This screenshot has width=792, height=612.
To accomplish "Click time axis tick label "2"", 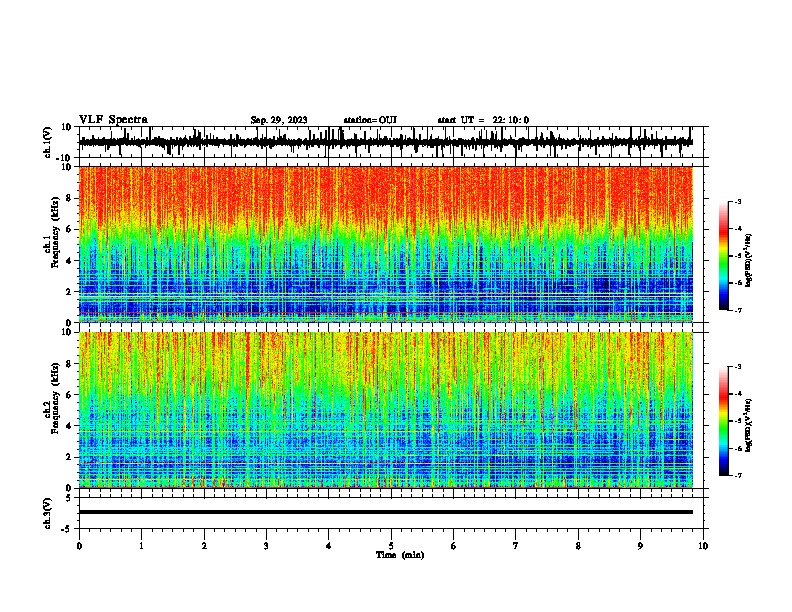I will pos(204,546).
